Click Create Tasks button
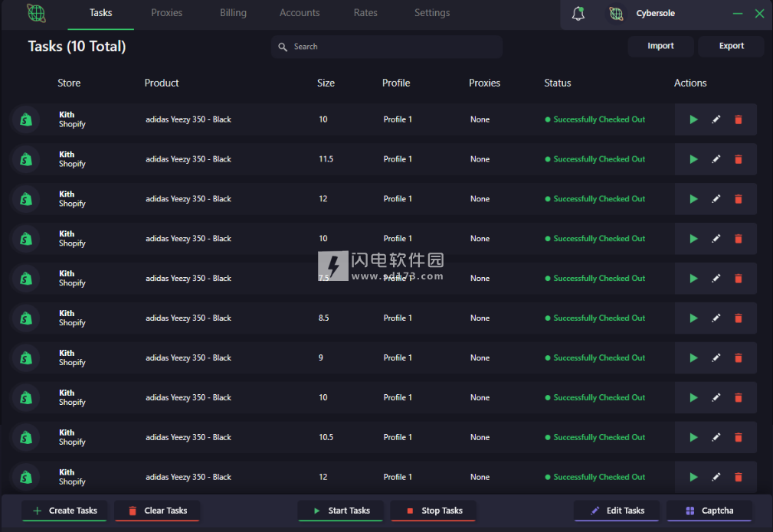773x532 pixels. click(64, 511)
